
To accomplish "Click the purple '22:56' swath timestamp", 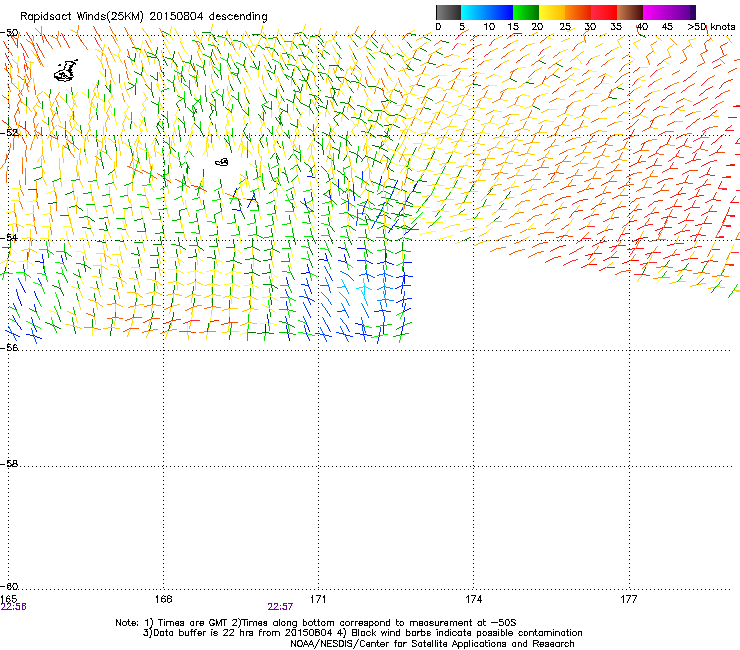I will pyautogui.click(x=14, y=607).
